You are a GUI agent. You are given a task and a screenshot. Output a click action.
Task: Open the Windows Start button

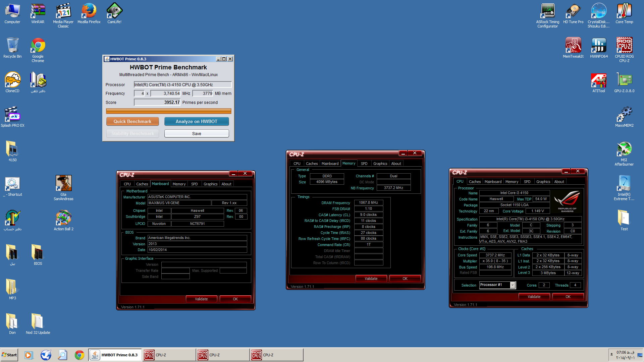point(9,355)
